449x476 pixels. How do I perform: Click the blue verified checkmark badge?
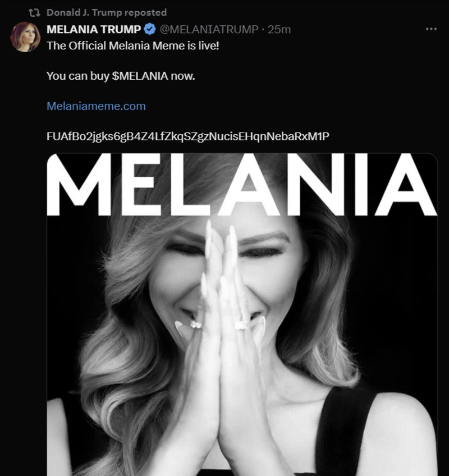point(150,29)
